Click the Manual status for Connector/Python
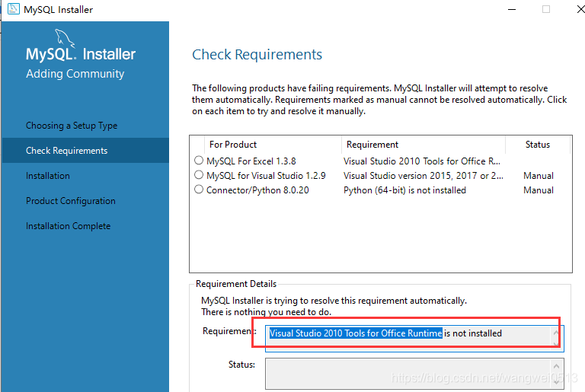The height and width of the screenshot is (392, 585). tap(539, 190)
